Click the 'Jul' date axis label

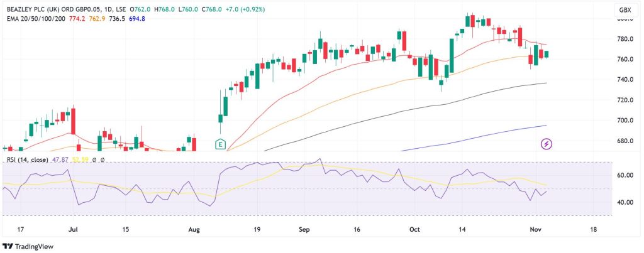(73, 229)
